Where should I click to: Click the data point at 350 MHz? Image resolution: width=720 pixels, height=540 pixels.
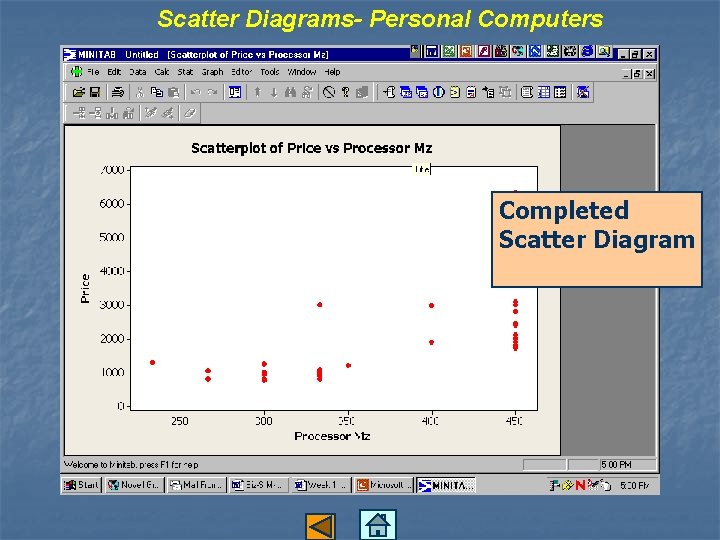pyautogui.click(x=348, y=366)
